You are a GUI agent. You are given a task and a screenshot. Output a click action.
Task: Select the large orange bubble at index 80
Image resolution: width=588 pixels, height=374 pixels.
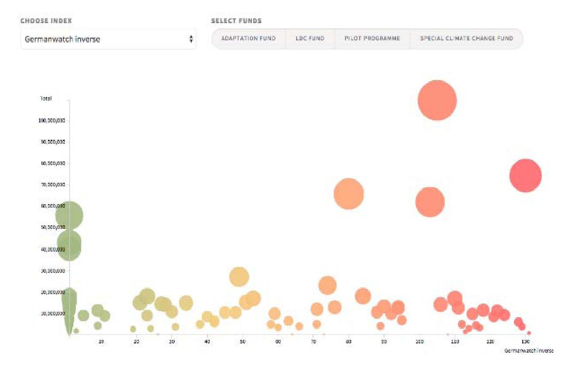coord(349,194)
